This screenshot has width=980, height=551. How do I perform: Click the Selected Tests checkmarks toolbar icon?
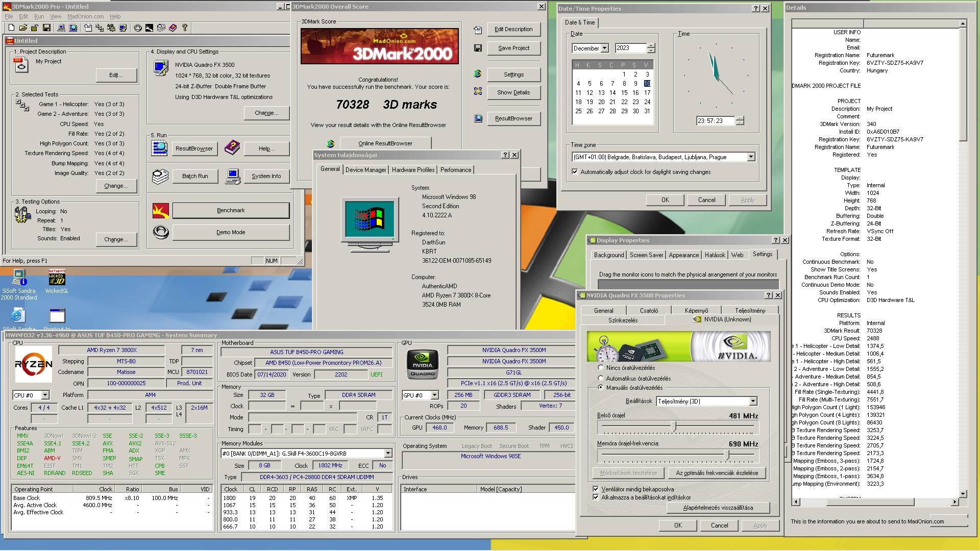click(x=100, y=28)
